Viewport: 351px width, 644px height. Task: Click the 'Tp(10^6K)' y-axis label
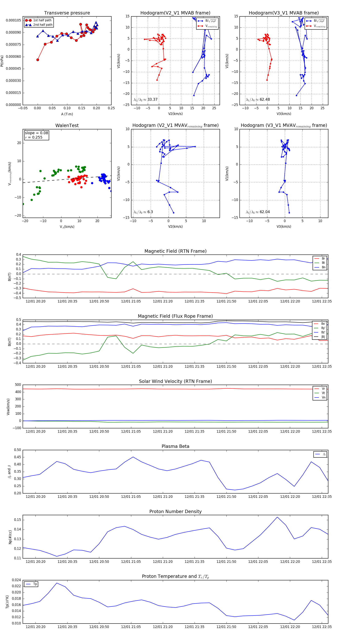7,602
